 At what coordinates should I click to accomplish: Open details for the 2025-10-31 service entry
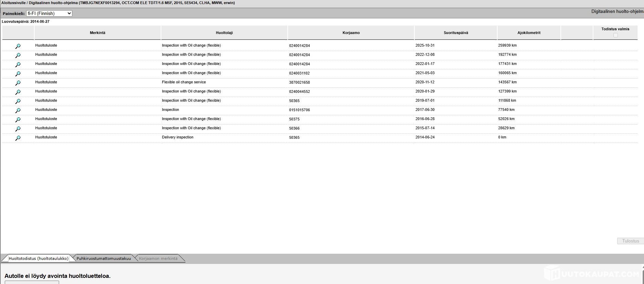[x=18, y=46]
